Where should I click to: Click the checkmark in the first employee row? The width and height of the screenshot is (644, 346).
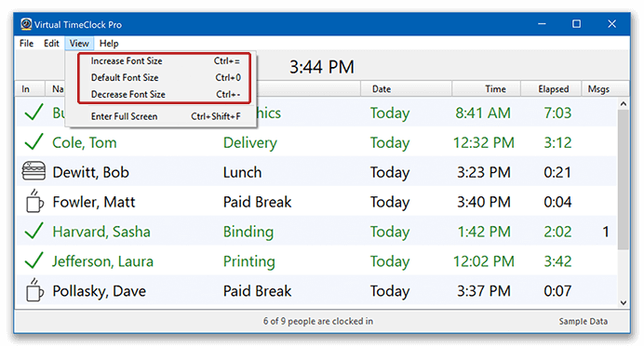34,112
